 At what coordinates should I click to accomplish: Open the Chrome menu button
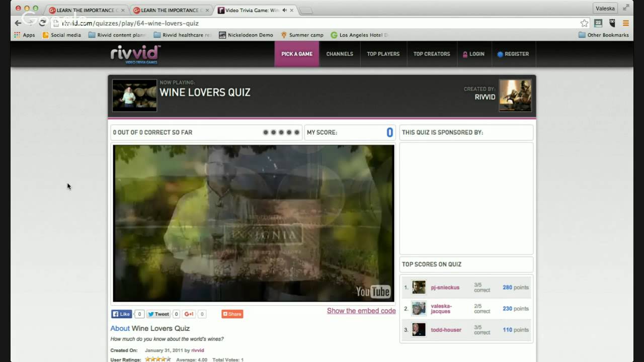tap(626, 23)
